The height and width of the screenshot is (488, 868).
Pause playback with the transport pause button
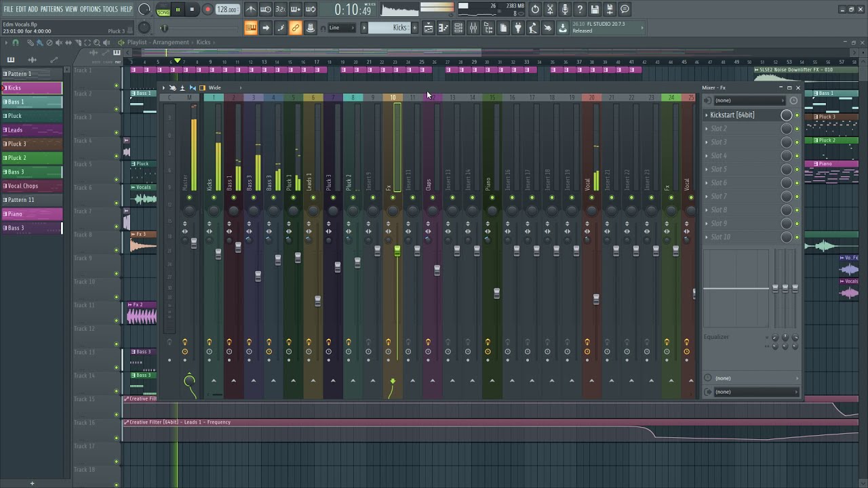click(x=178, y=9)
